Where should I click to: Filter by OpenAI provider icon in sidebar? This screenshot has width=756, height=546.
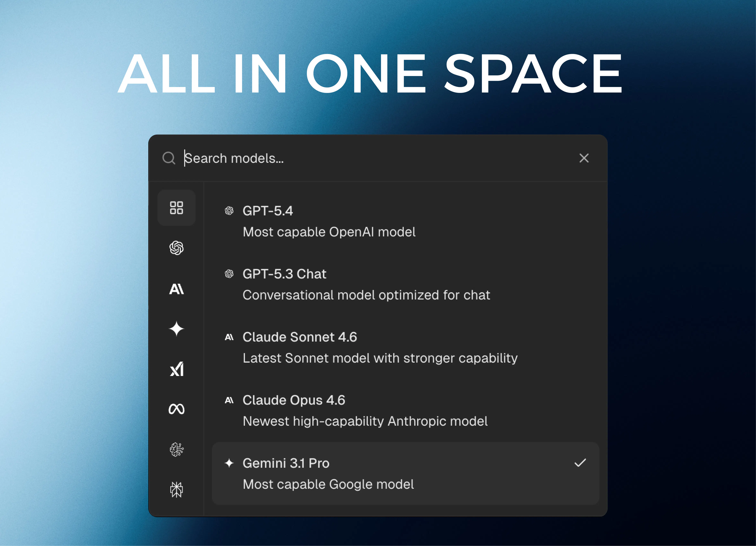click(176, 248)
